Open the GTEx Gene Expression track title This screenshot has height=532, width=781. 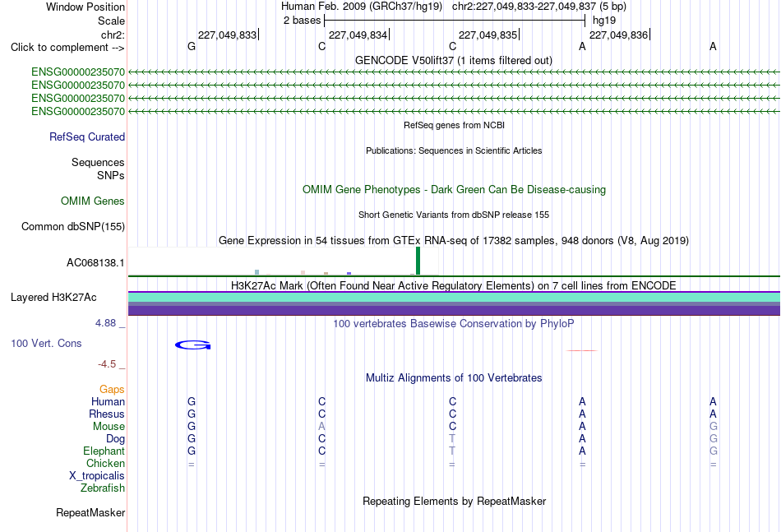pyautogui.click(x=454, y=241)
